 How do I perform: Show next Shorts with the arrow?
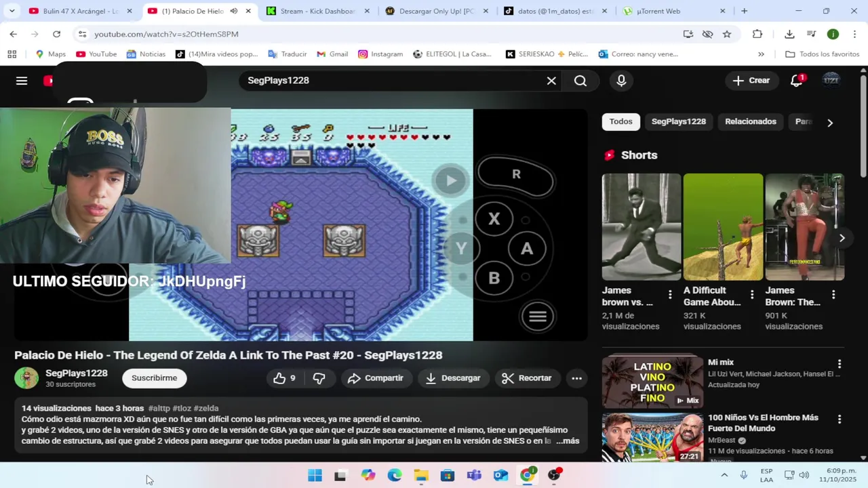(x=842, y=238)
